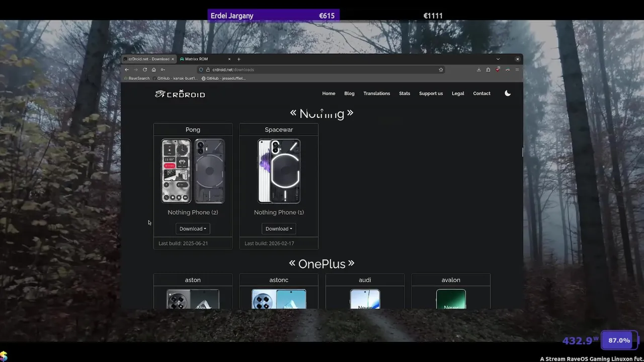Expand the list all tabs chevron
Viewport: 644px width, 362px height.
pos(498,59)
